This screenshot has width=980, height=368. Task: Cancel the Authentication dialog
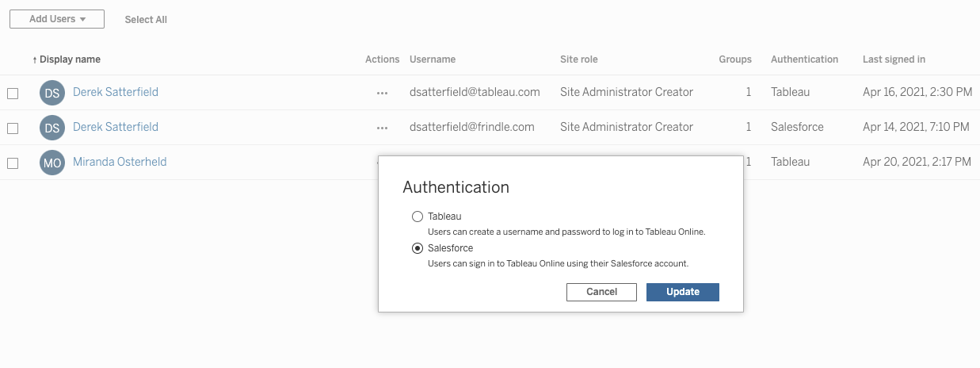[x=602, y=292]
